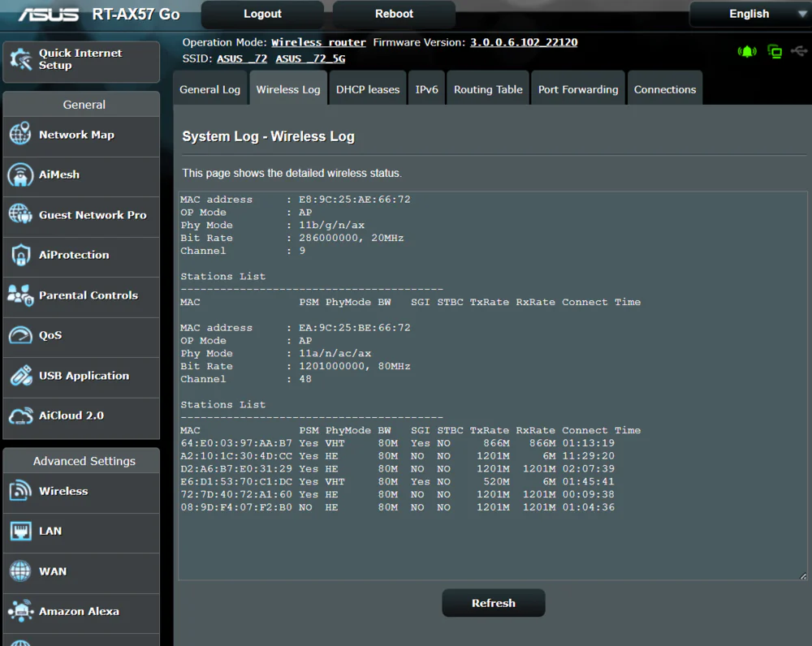Open Parental Controls label

tap(89, 295)
